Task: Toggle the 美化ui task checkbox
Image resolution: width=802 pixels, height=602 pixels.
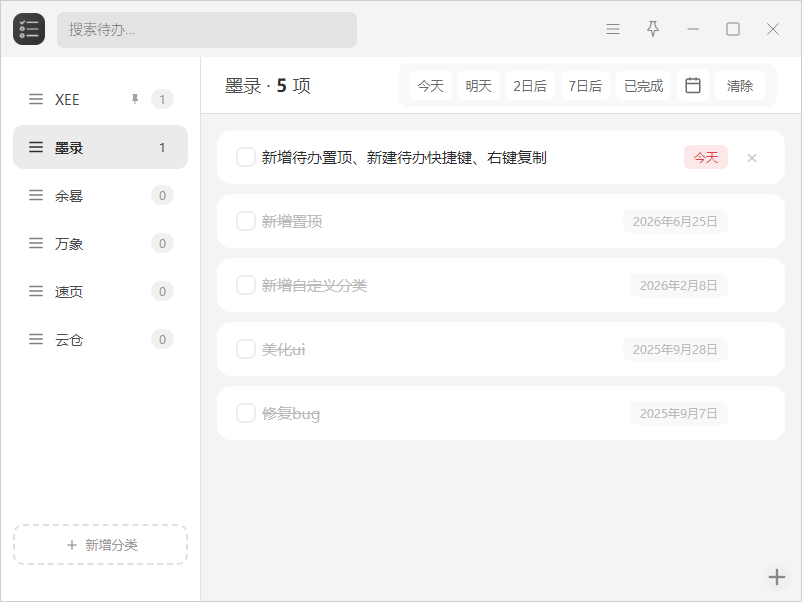Action: [x=246, y=349]
